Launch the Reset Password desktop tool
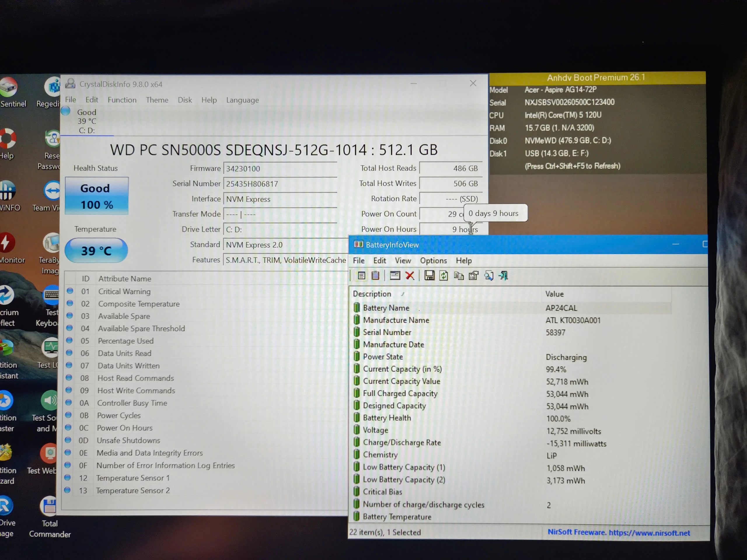 (50, 149)
